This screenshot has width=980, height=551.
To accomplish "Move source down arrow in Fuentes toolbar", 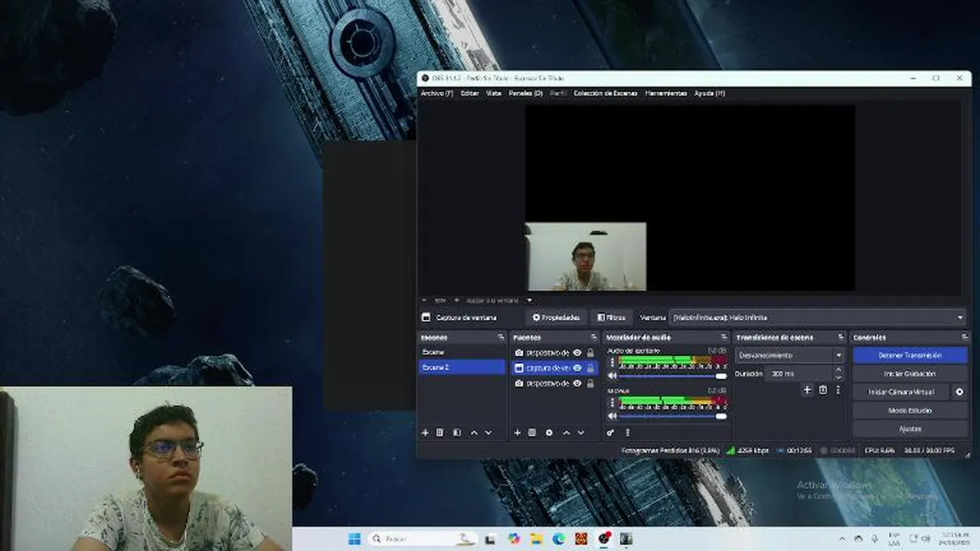I will coord(581,432).
